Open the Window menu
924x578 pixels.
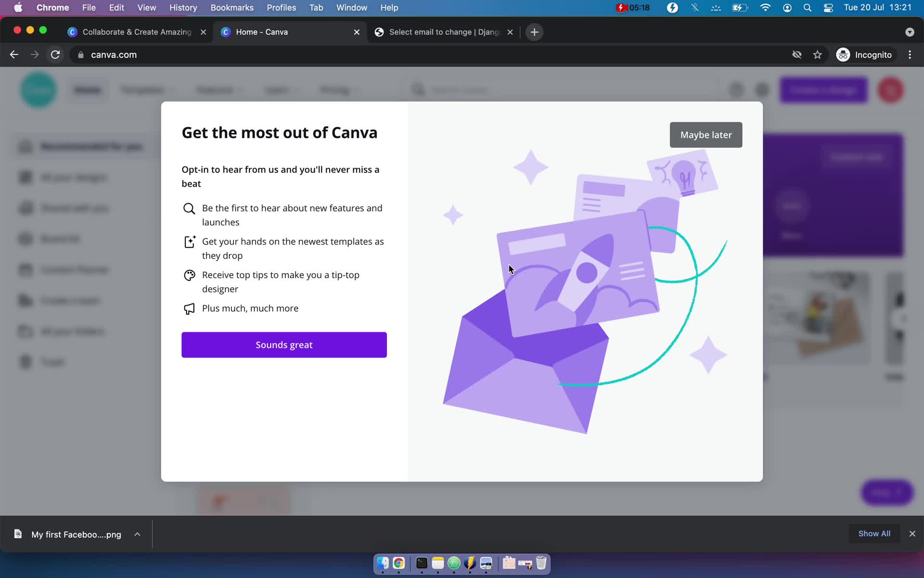(351, 8)
